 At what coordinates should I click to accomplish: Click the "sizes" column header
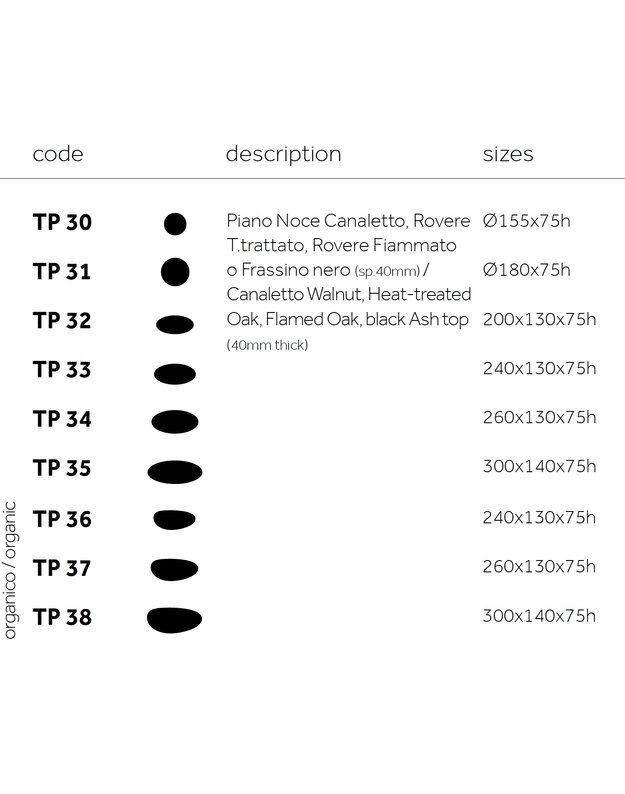point(508,154)
